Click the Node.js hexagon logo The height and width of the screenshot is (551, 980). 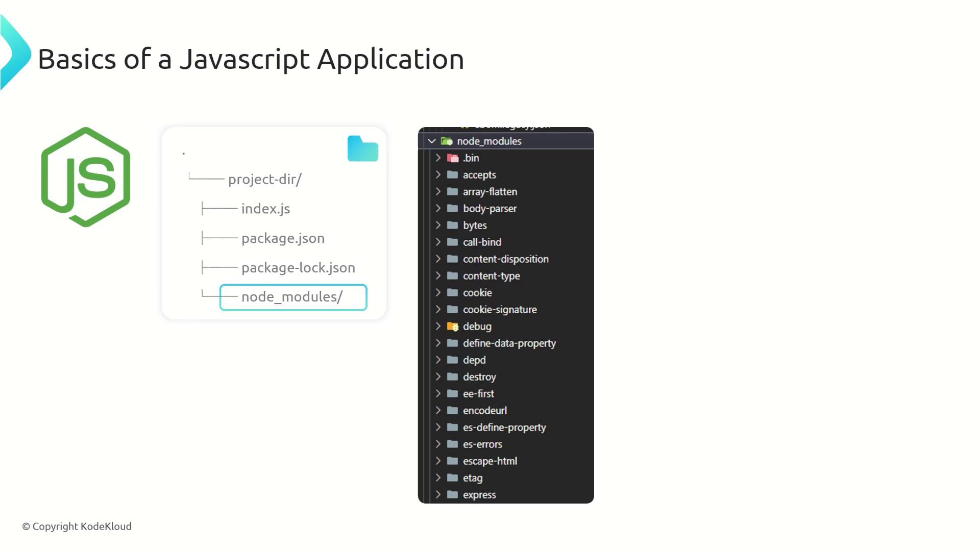tap(86, 177)
